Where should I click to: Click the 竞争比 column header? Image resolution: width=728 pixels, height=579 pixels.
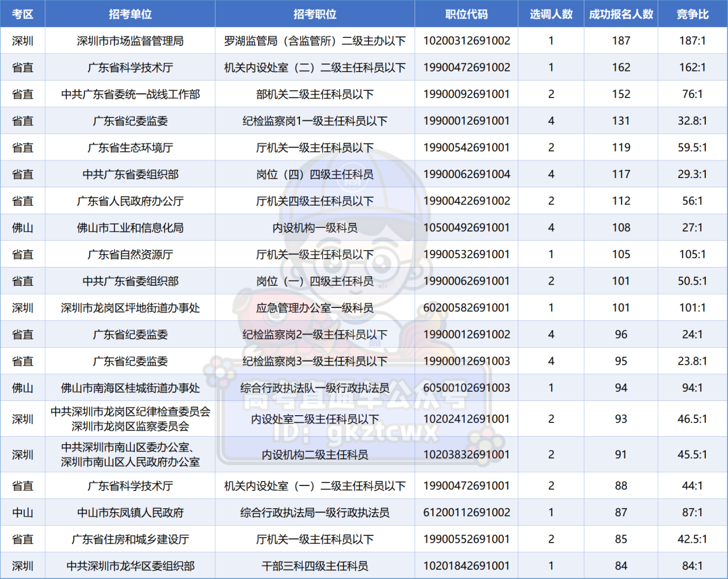click(x=692, y=14)
